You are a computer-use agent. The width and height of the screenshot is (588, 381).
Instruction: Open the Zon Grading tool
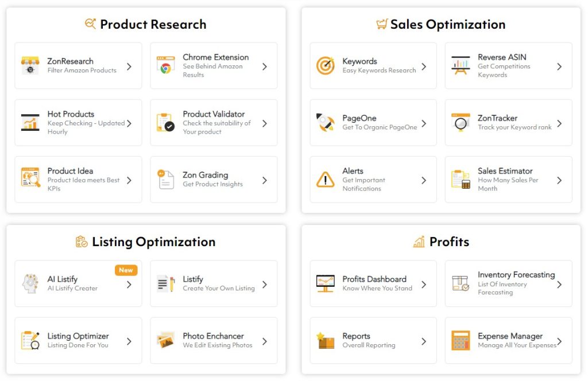[213, 179]
